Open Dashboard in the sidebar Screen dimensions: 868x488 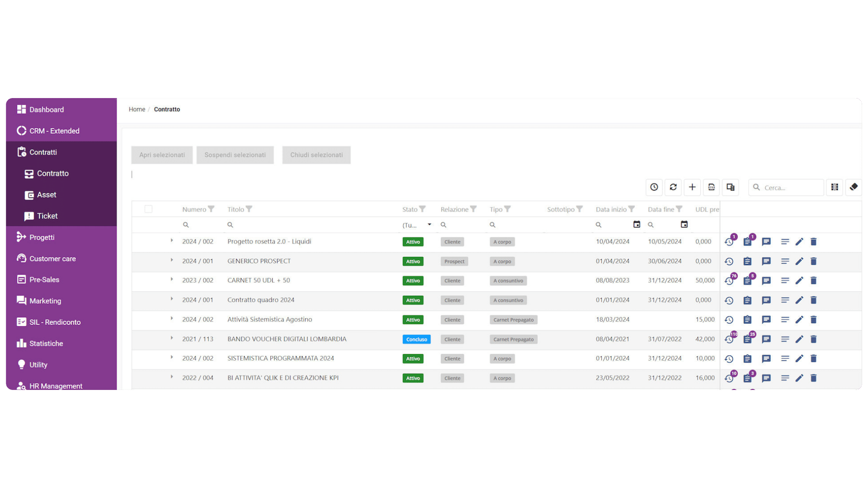(x=61, y=110)
